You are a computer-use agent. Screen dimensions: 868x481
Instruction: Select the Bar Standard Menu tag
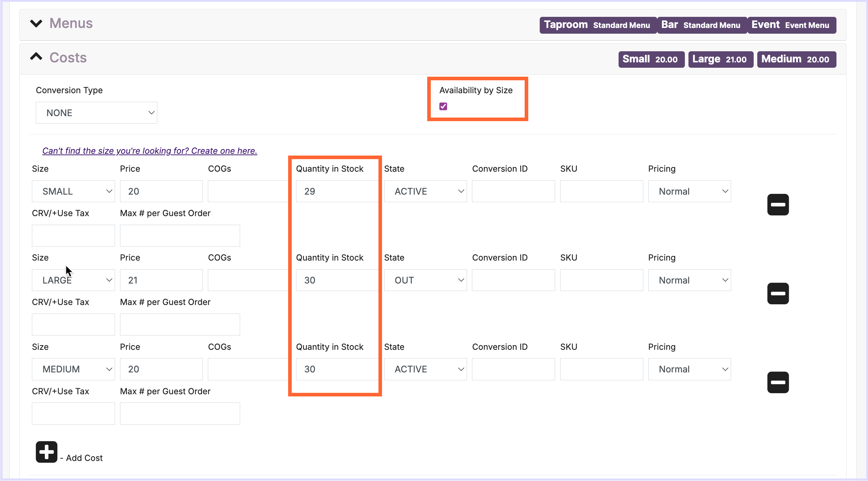click(x=701, y=25)
